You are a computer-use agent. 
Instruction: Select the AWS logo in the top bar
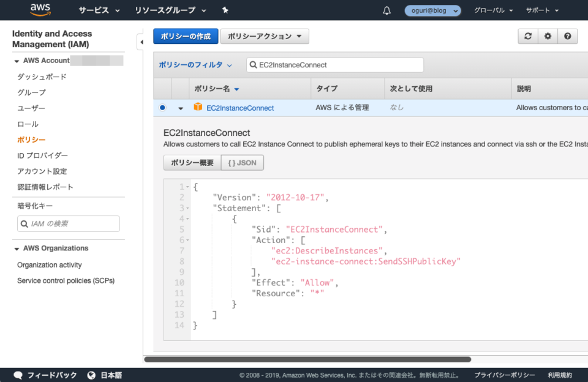click(39, 10)
